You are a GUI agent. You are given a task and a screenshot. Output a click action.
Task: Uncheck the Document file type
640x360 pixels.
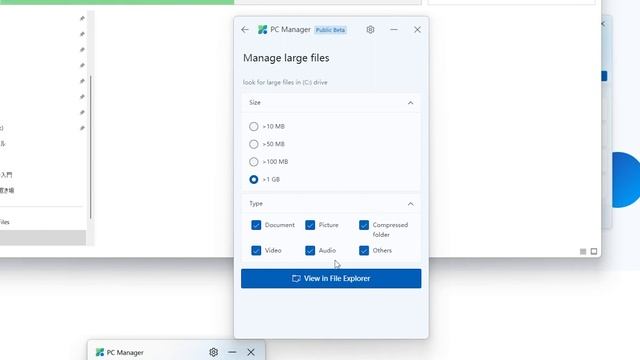[256, 225]
